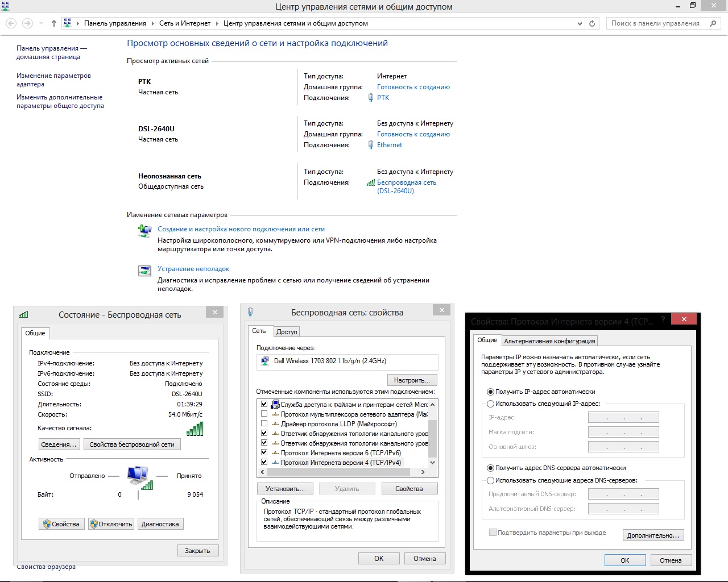Click the Back navigation arrow icon
Screen dimensions: 728x582
click(11, 23)
